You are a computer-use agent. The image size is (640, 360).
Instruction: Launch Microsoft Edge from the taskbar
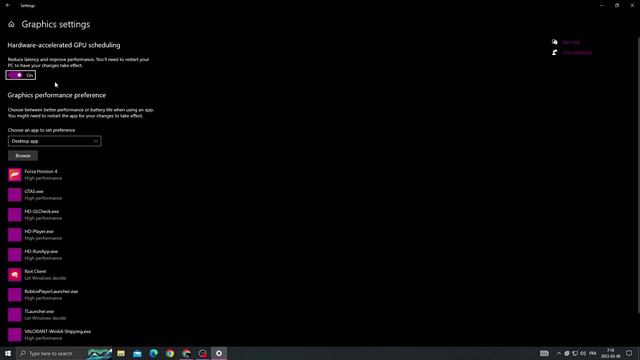(154, 353)
